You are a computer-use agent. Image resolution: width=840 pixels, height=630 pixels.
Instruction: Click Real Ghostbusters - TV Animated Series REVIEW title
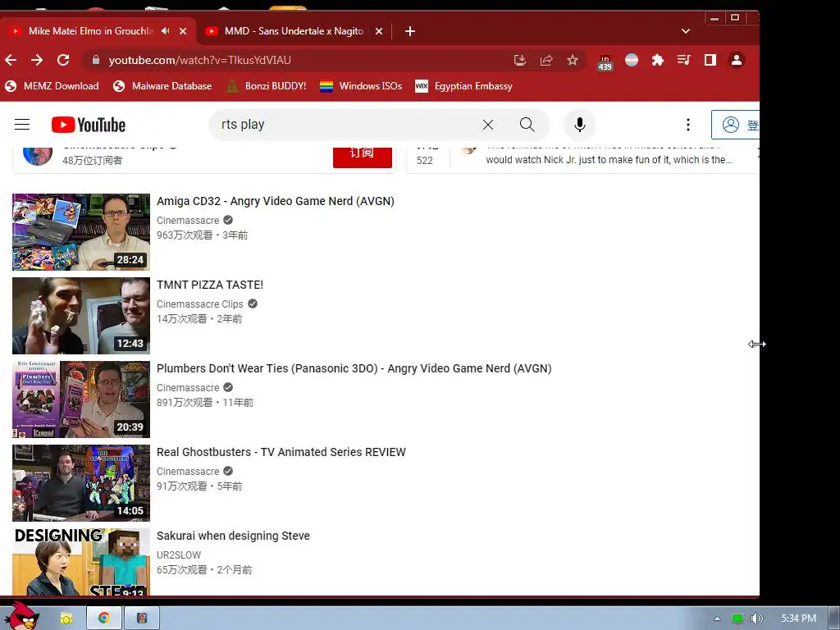281,452
